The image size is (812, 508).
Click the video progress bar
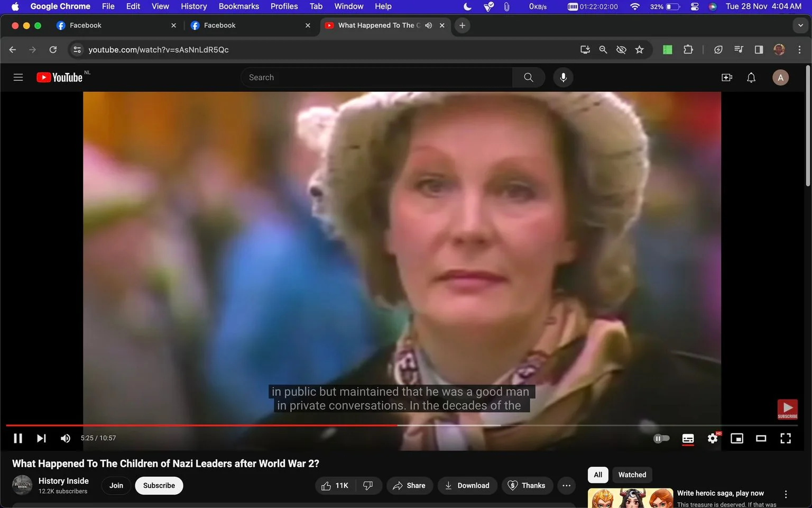click(402, 425)
